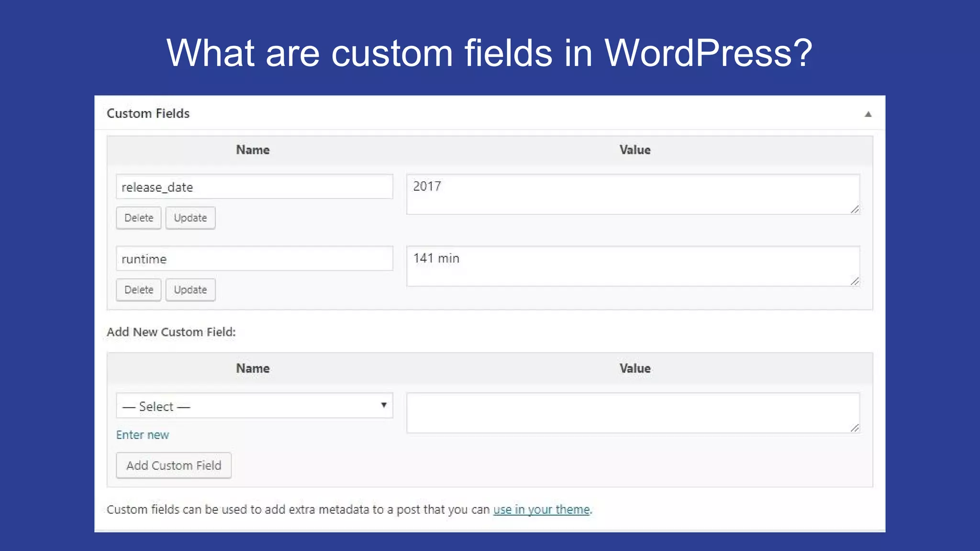The image size is (980, 551).
Task: Delete the runtime custom field
Action: 139,290
